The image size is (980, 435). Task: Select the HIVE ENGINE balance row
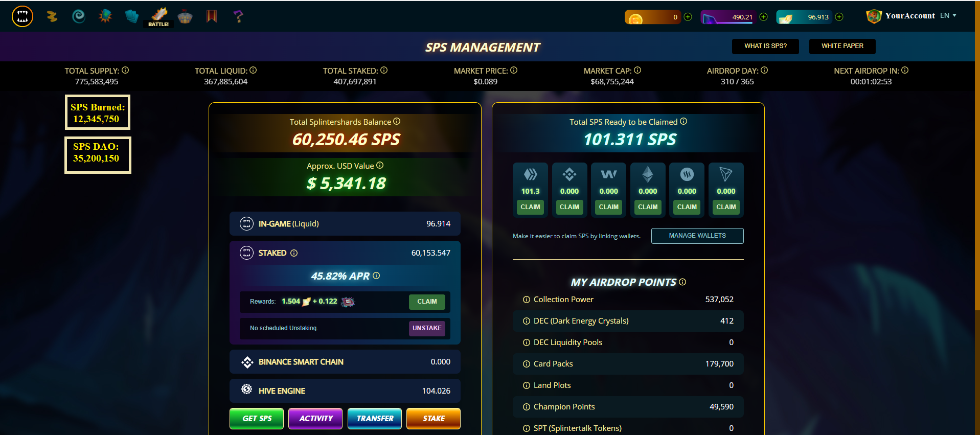click(x=345, y=391)
